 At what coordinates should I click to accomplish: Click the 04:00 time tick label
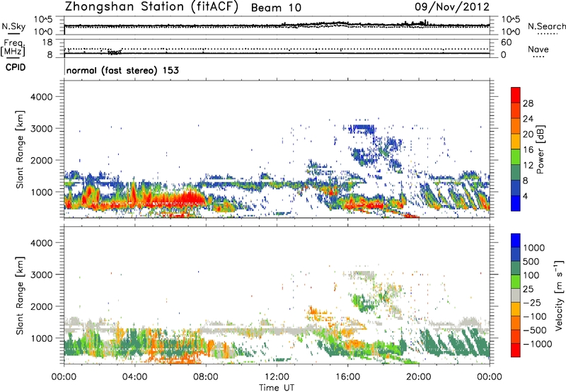(134, 377)
